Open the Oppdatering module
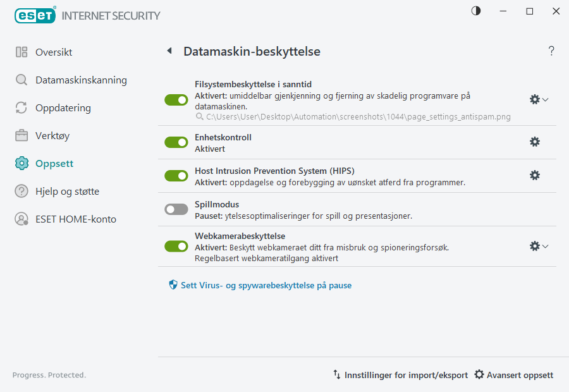 (x=63, y=107)
